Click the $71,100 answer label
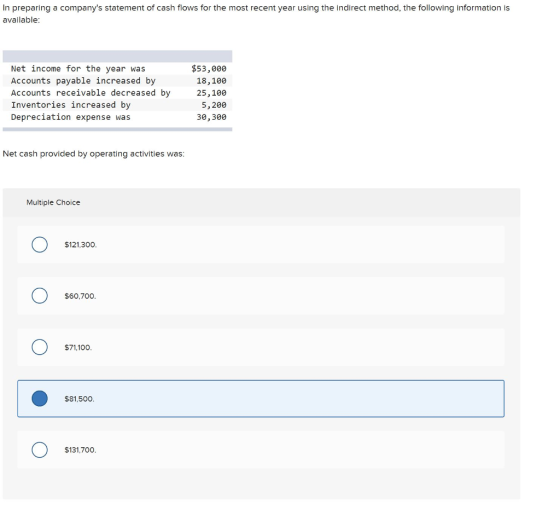560x527 pixels. pos(78,347)
